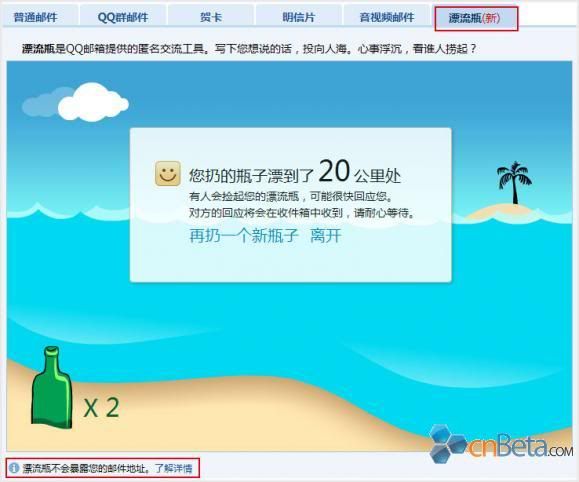This screenshot has width=579, height=482.
Task: Click the yellow smiley face icon
Action: coord(168,173)
